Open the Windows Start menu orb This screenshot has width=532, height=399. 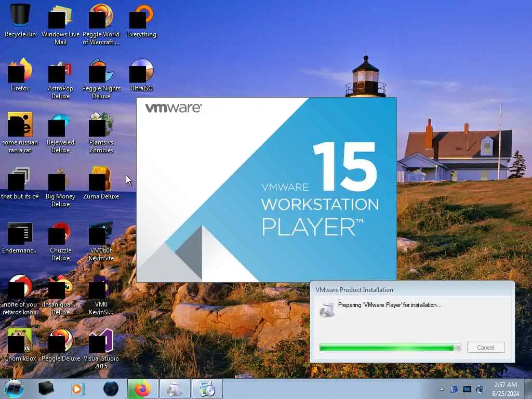(x=14, y=389)
